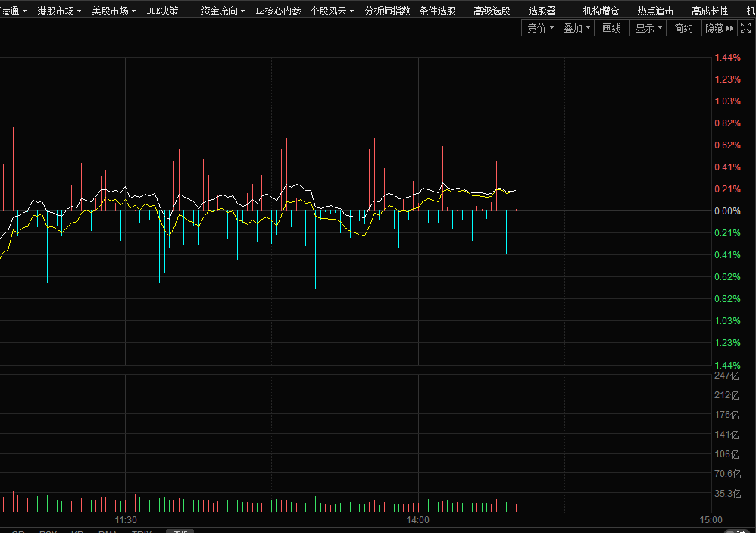Open the 竞价 dropdown
This screenshot has height=533, width=756.
pos(541,28)
